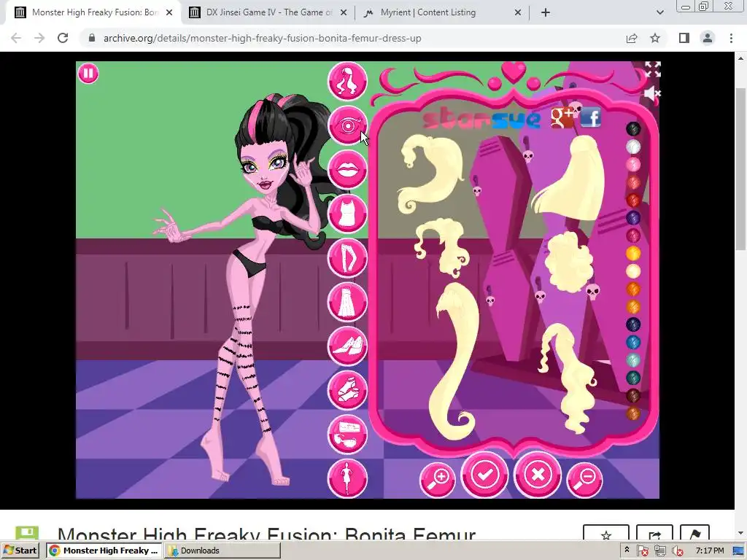
Task: Click the zoom out magnifier button
Action: point(584,480)
